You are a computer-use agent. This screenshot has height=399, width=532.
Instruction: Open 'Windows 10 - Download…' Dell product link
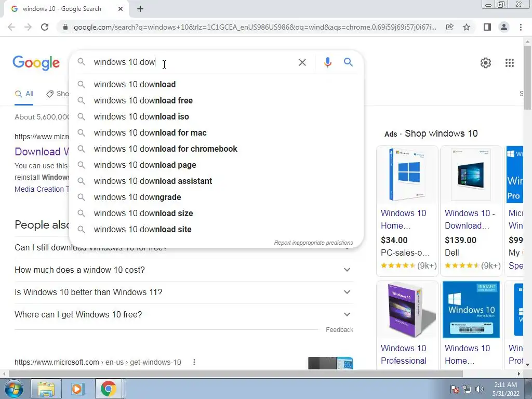click(470, 220)
